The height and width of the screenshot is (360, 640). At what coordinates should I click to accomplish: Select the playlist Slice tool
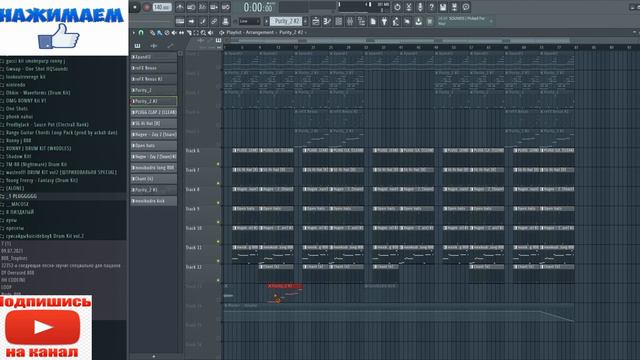point(189,33)
